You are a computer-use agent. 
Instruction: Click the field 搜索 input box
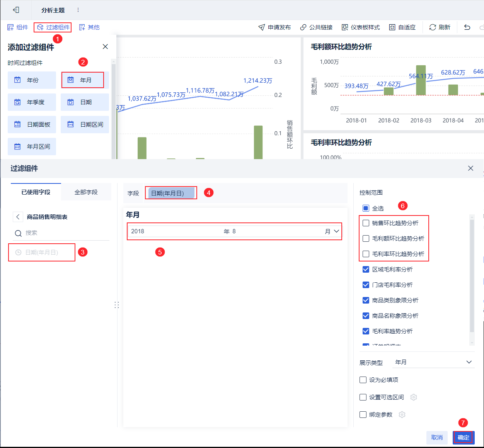66,233
